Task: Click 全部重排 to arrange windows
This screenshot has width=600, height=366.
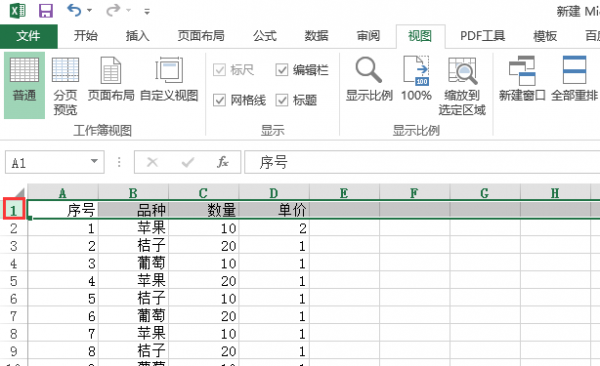Action: [x=574, y=79]
